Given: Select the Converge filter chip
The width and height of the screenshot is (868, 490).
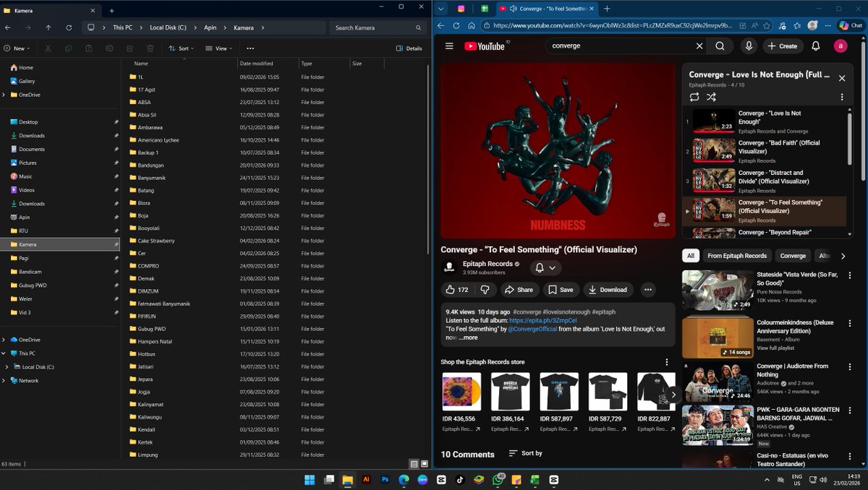Looking at the screenshot, I should (x=793, y=256).
